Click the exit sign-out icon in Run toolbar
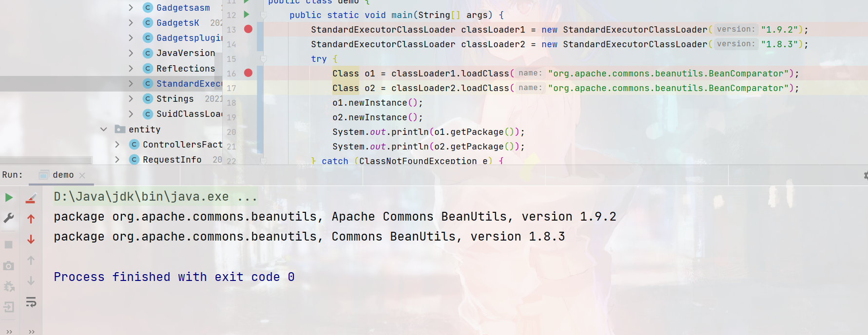This screenshot has width=868, height=335. click(9, 307)
